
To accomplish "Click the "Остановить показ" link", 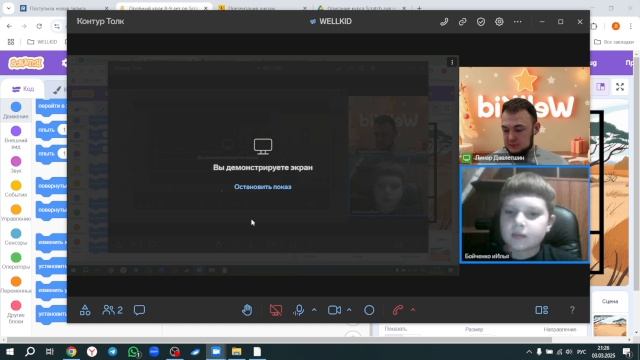I will point(263,187).
